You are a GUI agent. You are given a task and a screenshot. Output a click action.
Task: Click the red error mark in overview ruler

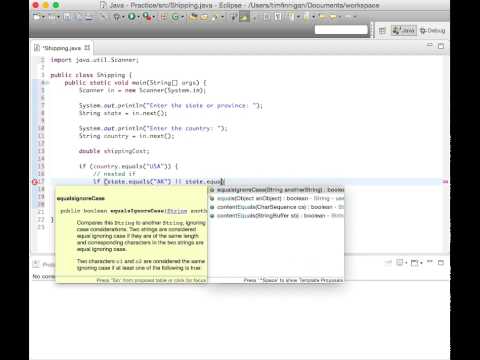point(445,182)
